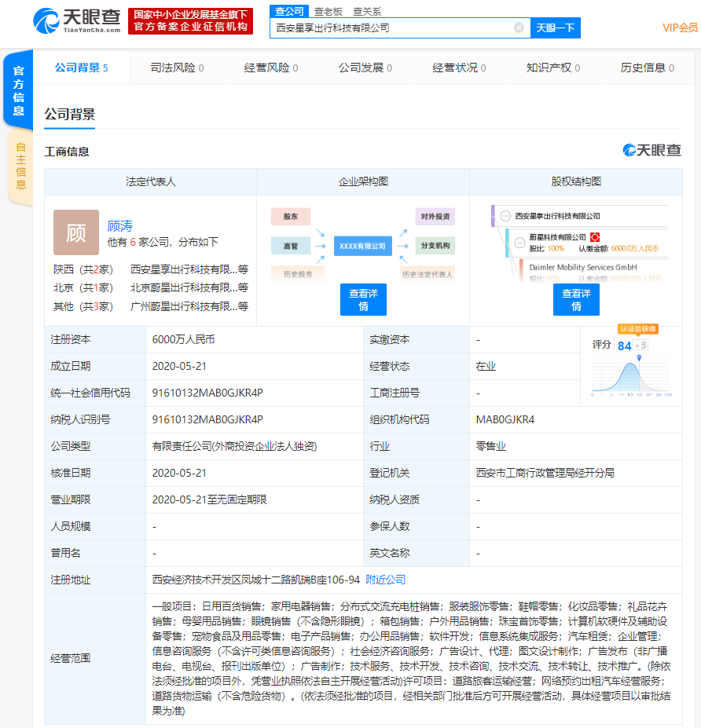Viewport: 701px width, 728px height.
Task: Open legal representative 顾涛's profile link
Action: (120, 225)
